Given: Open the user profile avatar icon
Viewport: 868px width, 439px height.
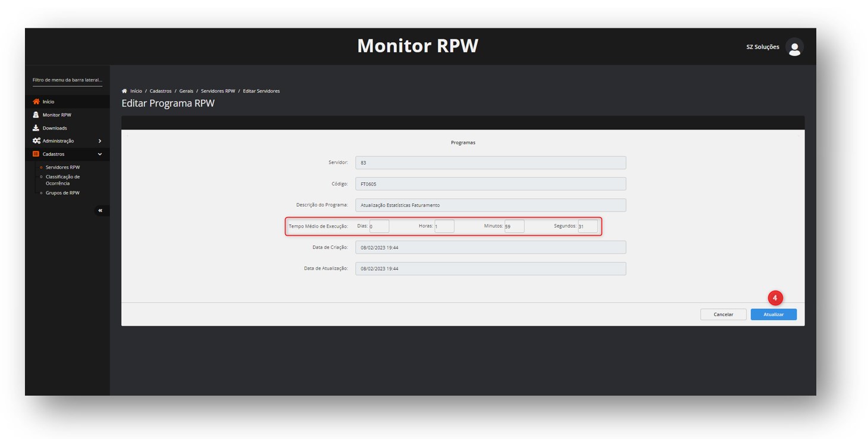Looking at the screenshot, I should coord(794,47).
